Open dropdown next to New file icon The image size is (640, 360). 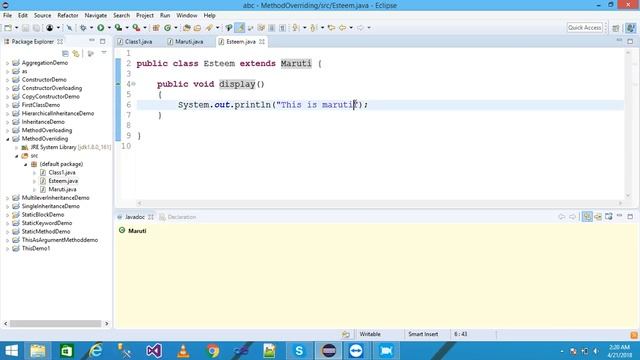click(16, 28)
